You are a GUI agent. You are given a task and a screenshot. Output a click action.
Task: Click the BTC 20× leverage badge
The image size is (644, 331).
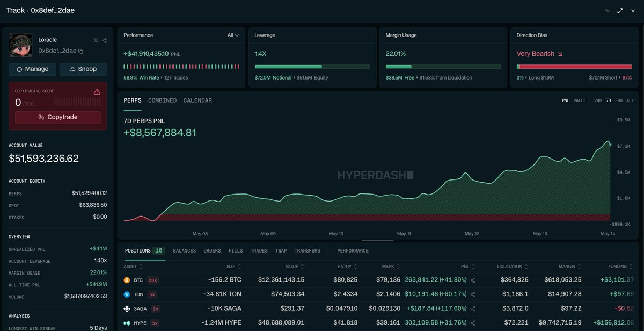(152, 280)
